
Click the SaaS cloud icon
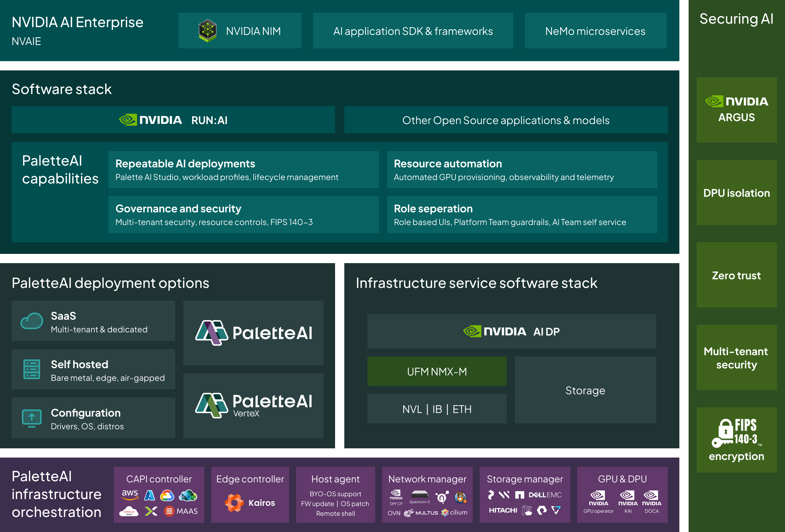tap(32, 321)
